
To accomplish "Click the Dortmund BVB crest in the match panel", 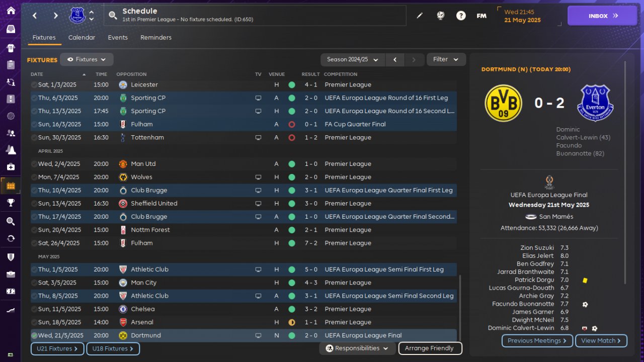I will tap(503, 103).
